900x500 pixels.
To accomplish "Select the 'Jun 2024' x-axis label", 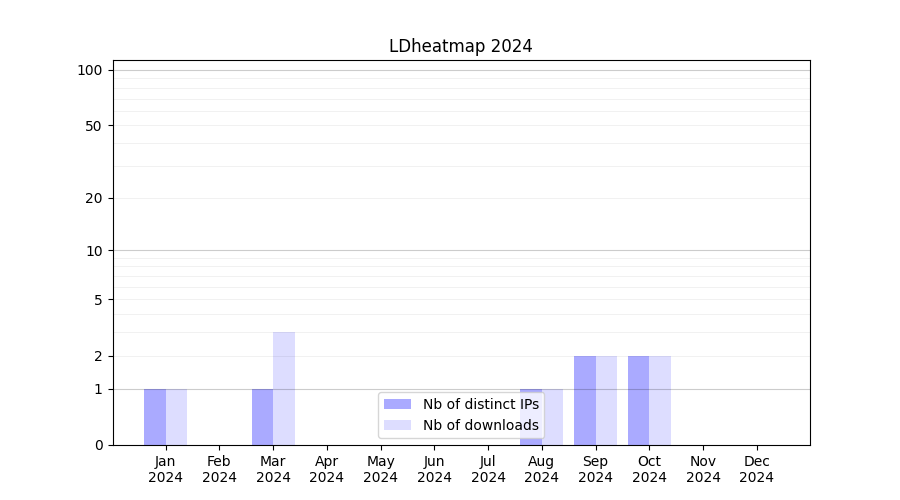I will [434, 469].
